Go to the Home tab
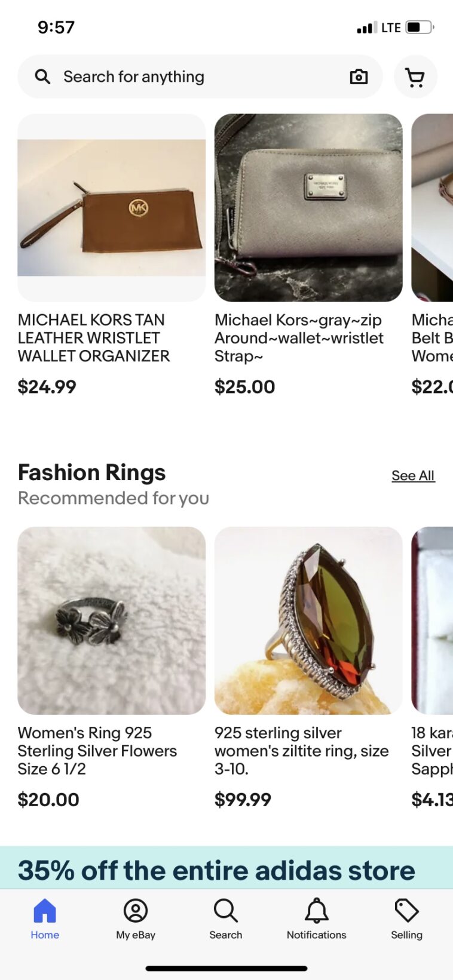Viewport: 453px width, 980px height. pos(45,918)
